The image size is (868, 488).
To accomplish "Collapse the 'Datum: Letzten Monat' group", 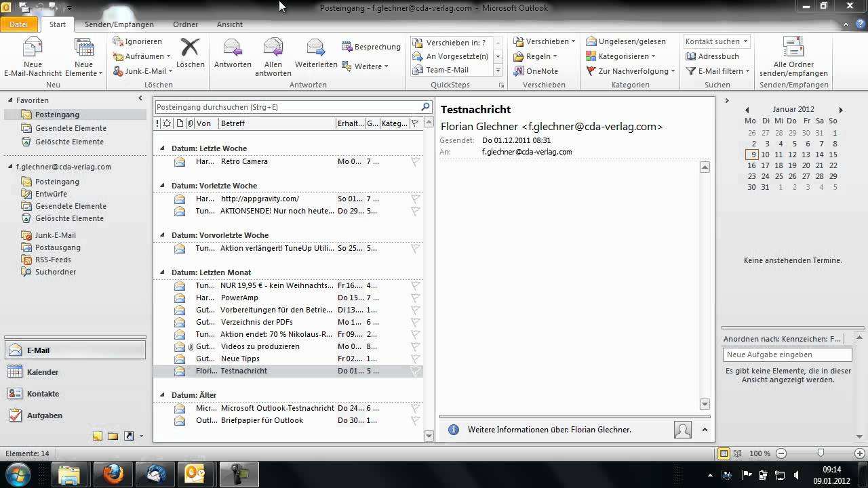I will coord(162,272).
